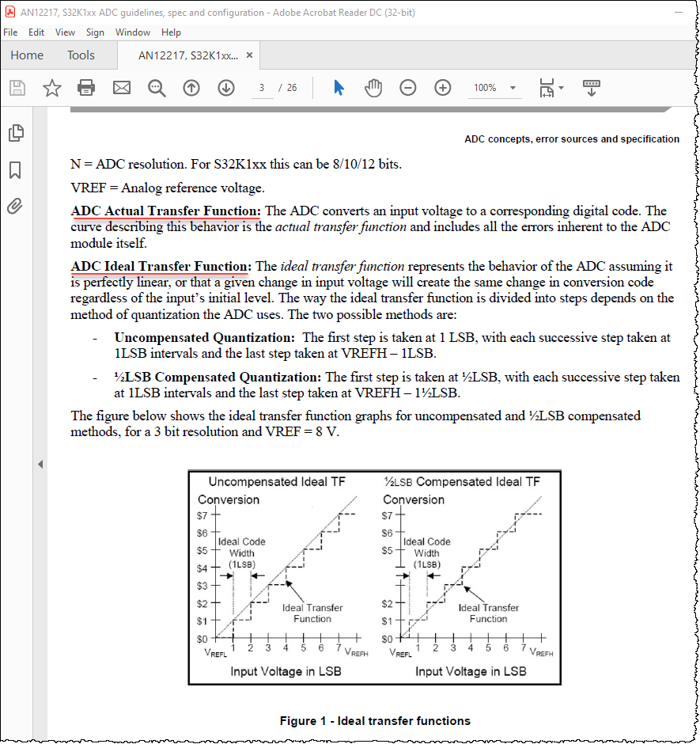Add bookmark with the star icon
700x744 pixels.
52,89
